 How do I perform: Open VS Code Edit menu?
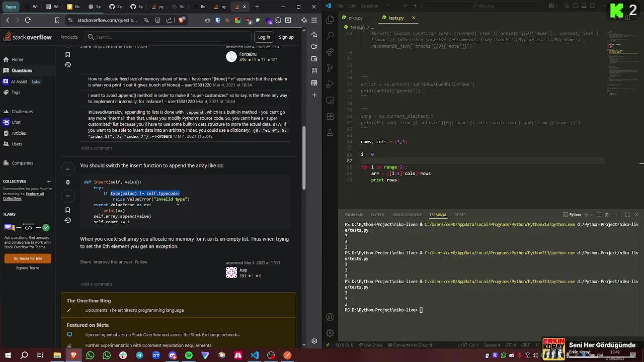click(352, 6)
